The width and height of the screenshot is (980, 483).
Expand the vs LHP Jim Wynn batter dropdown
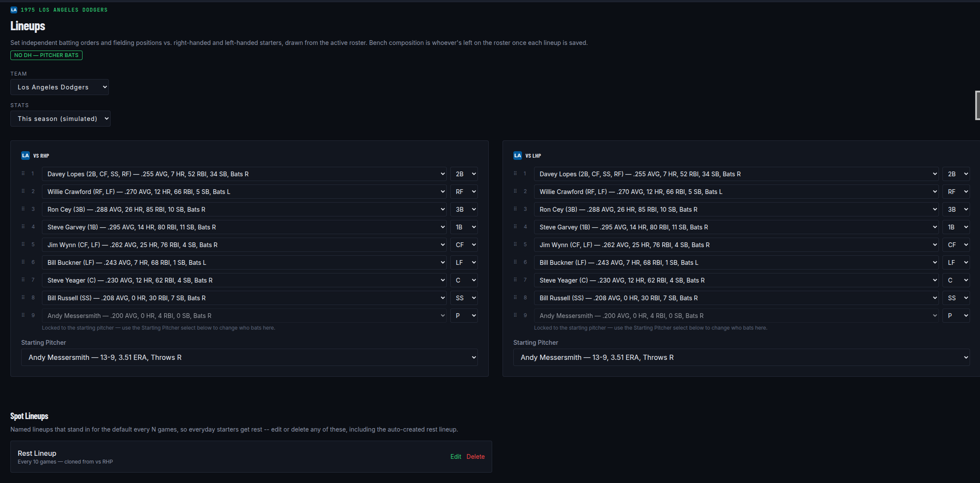click(x=736, y=245)
